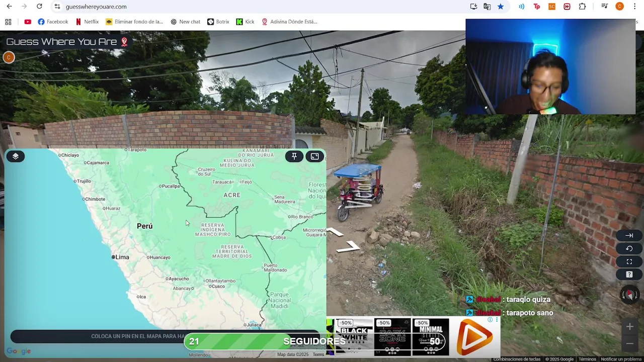This screenshot has width=644, height=362.
Task: Click the chat message tarapoto sano
Action: [x=530, y=313]
